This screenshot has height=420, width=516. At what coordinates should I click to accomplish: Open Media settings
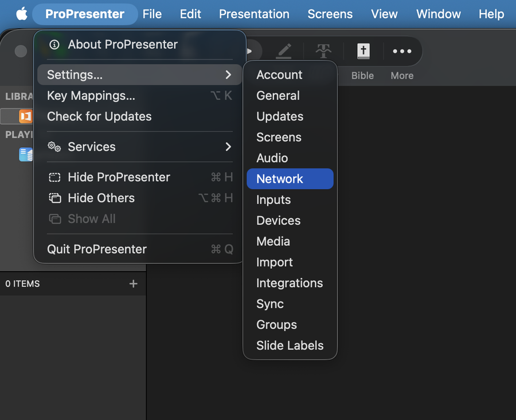tap(290, 241)
